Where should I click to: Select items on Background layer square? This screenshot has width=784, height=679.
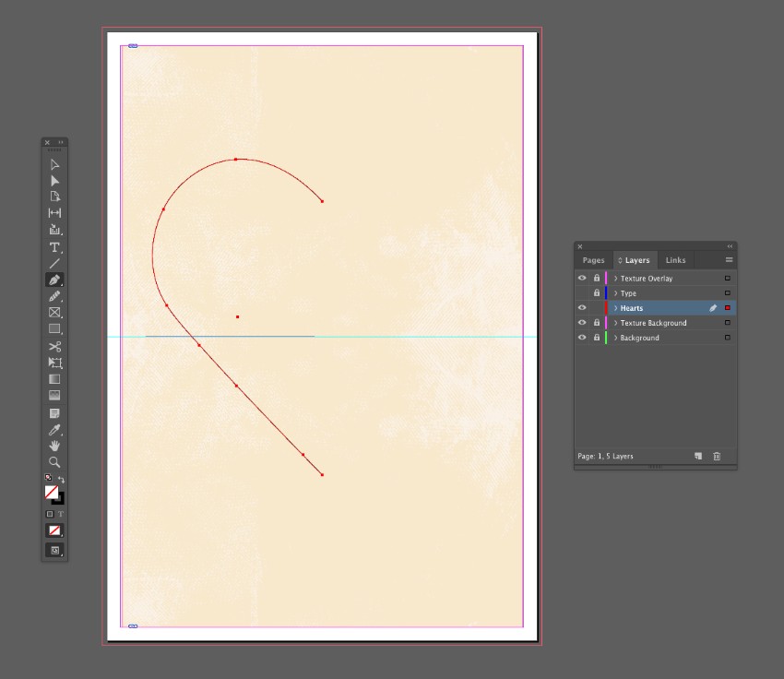tap(728, 338)
